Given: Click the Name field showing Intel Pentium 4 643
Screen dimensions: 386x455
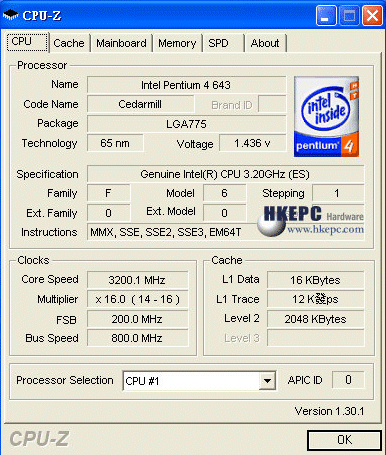Looking at the screenshot, I should (x=186, y=85).
